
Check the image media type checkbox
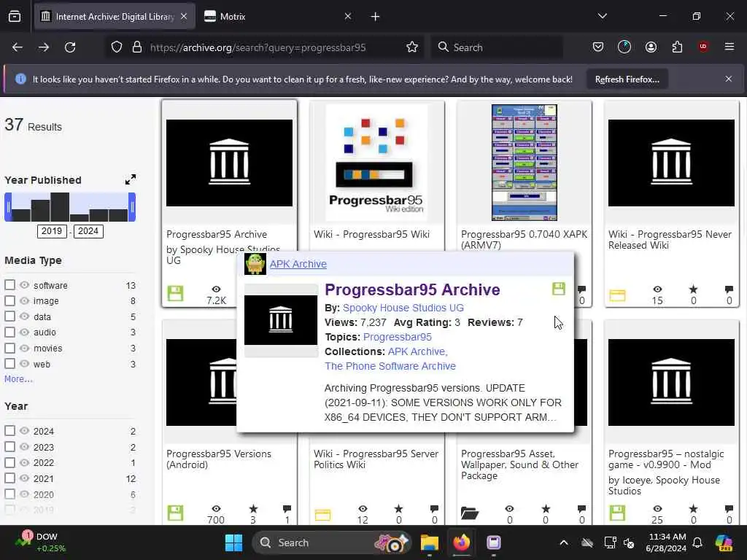coord(10,300)
